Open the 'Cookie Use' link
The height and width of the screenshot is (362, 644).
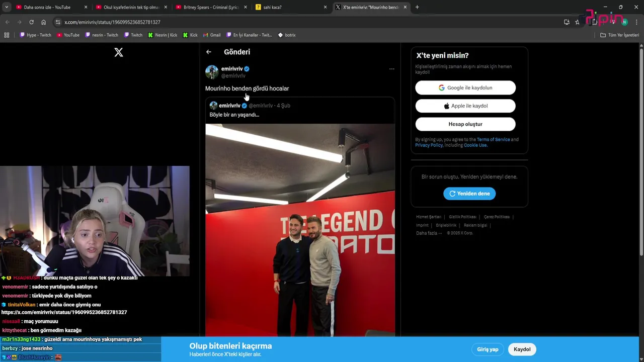pyautogui.click(x=475, y=145)
